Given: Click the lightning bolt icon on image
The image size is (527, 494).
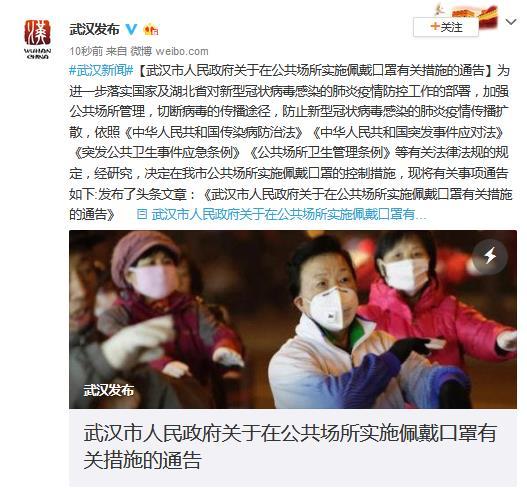Looking at the screenshot, I should [x=489, y=256].
